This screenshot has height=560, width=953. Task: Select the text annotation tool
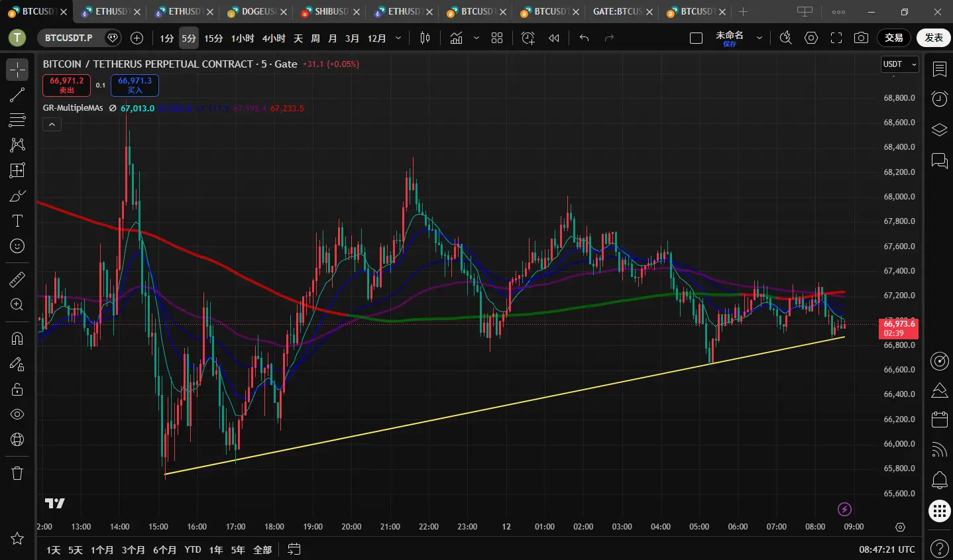click(x=17, y=221)
